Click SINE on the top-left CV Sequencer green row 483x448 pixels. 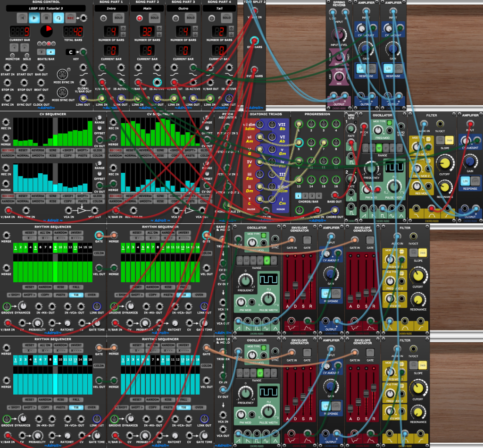coord(53,151)
